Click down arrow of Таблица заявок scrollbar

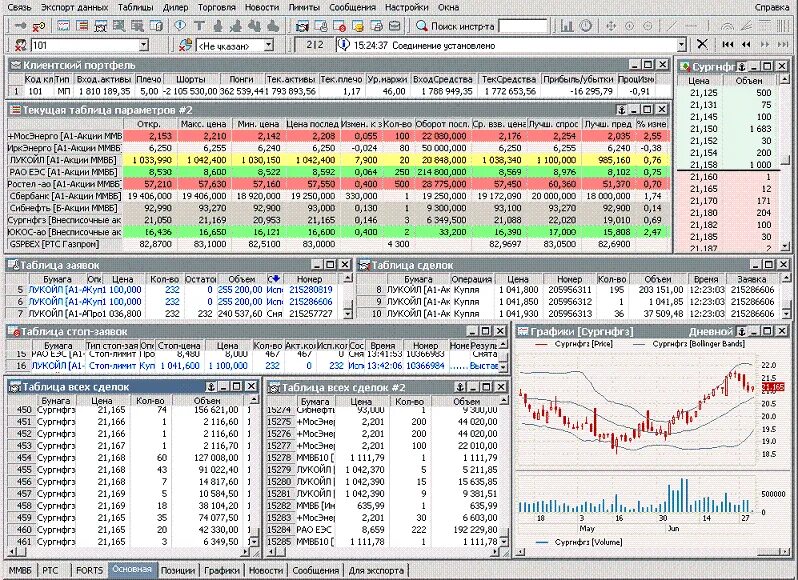[x=348, y=314]
